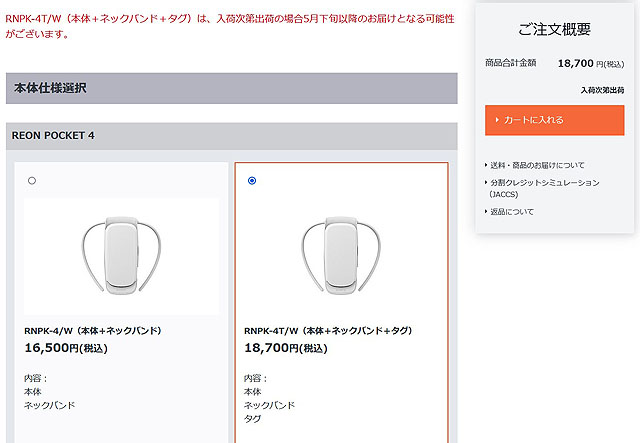Click the 16,500円(税込) price
The width and height of the screenshot is (640, 443).
click(66, 348)
